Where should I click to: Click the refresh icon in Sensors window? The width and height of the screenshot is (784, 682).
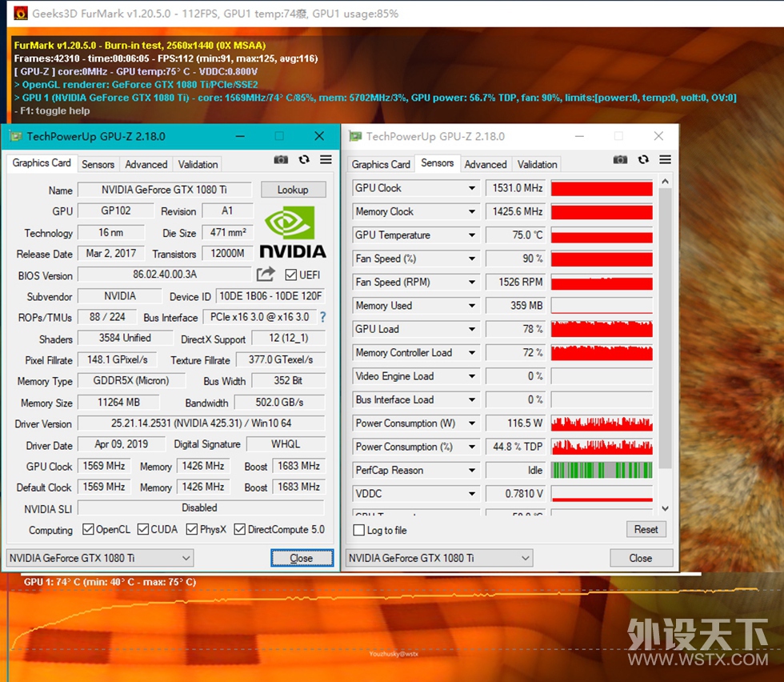click(643, 159)
